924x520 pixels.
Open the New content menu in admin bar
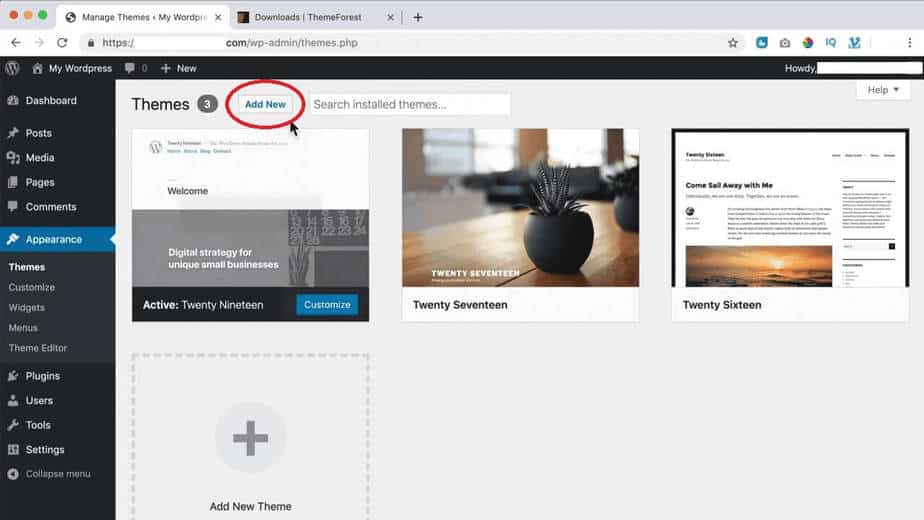pyautogui.click(x=178, y=68)
